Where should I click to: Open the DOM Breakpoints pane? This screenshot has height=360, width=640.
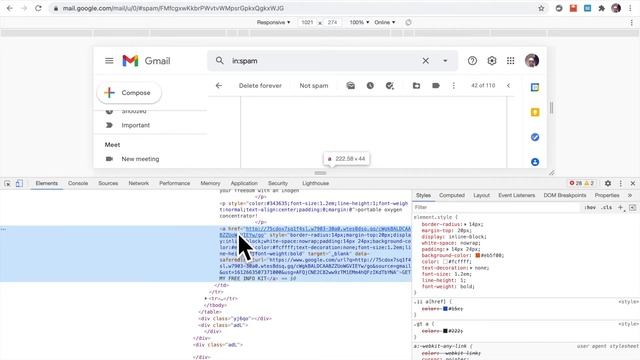point(565,196)
